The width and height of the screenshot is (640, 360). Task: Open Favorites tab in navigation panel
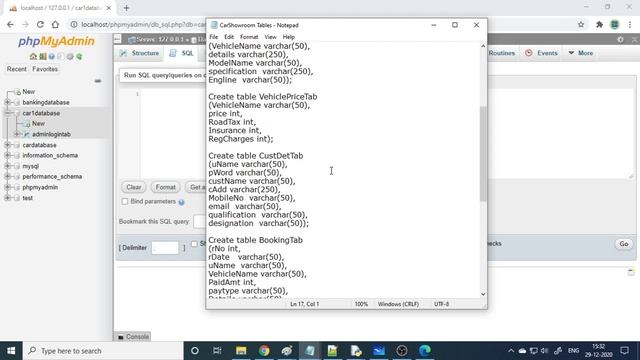(45, 69)
